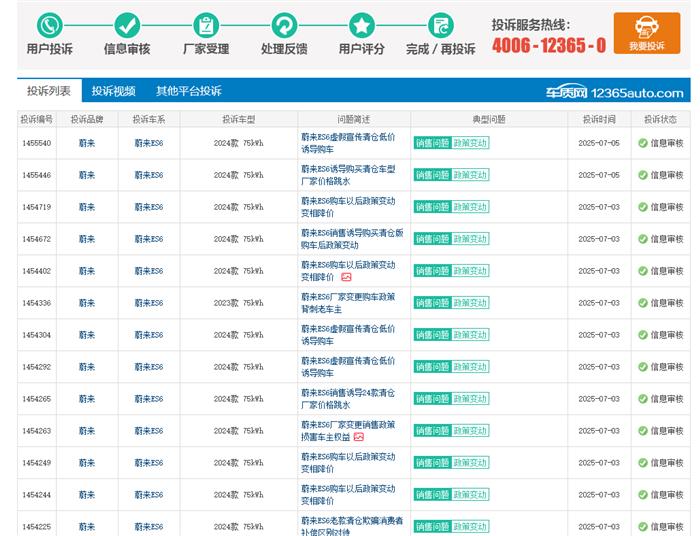The height and width of the screenshot is (536, 700).
Task: Click the green status icon for complaint 1455446
Action: click(643, 175)
